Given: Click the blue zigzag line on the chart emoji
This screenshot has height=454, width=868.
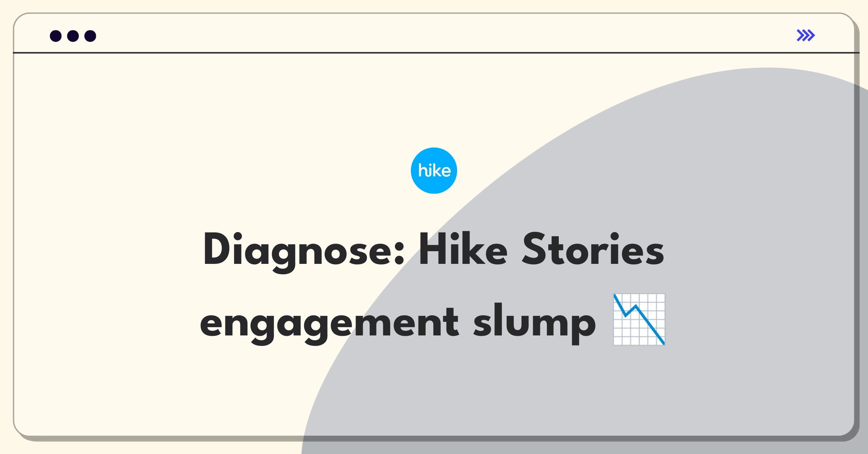Looking at the screenshot, I should point(639,320).
